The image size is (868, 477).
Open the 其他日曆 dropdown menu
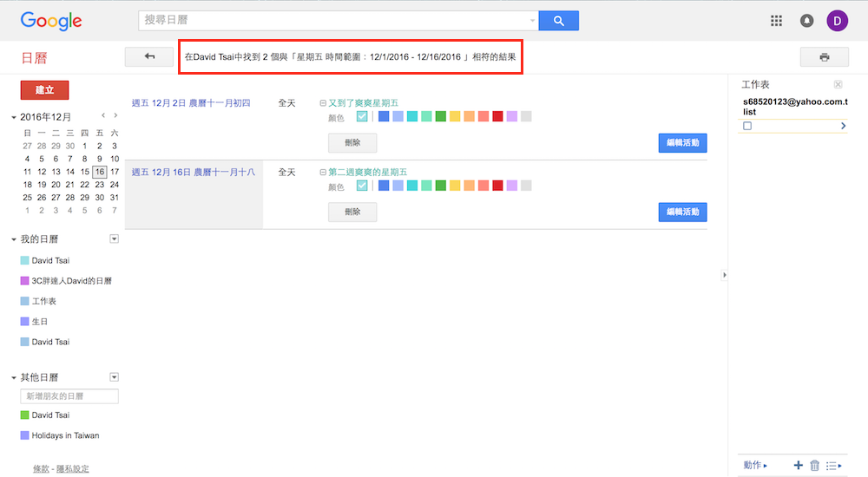114,377
